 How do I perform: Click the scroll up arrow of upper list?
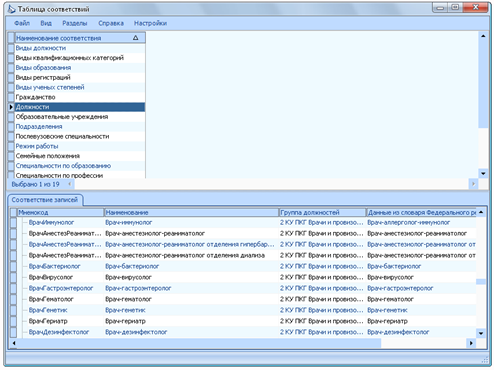click(483, 36)
